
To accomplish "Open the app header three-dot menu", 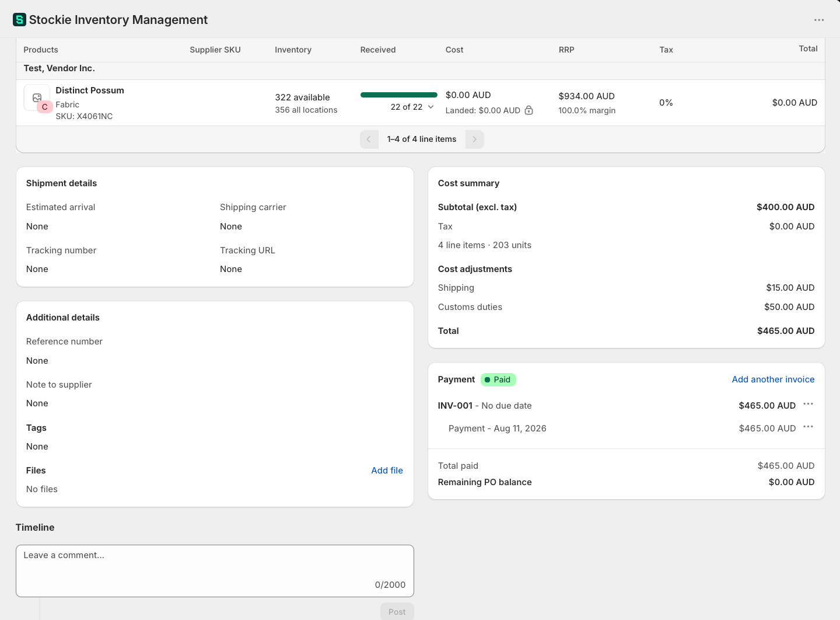I will pyautogui.click(x=819, y=20).
